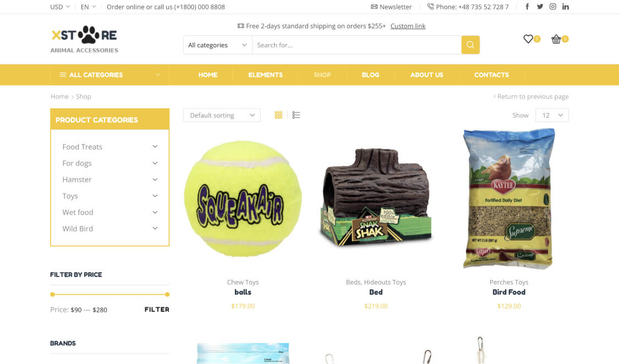Image resolution: width=619 pixels, height=364 pixels.
Task: Expand the Food Treats category
Action: [155, 147]
